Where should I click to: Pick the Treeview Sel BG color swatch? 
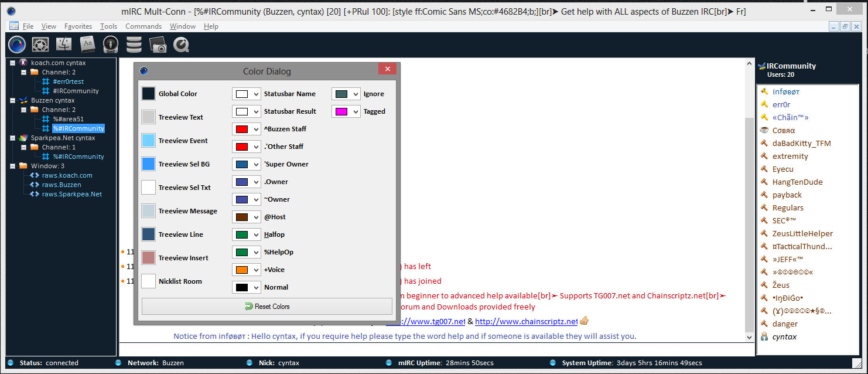149,164
